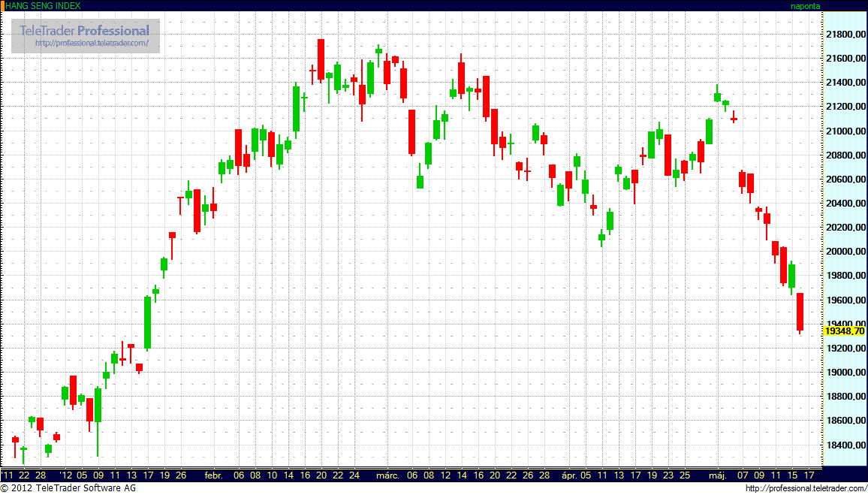Select the tall green candlestick above the first '17' label
This screenshot has width=868, height=495.
point(148,323)
